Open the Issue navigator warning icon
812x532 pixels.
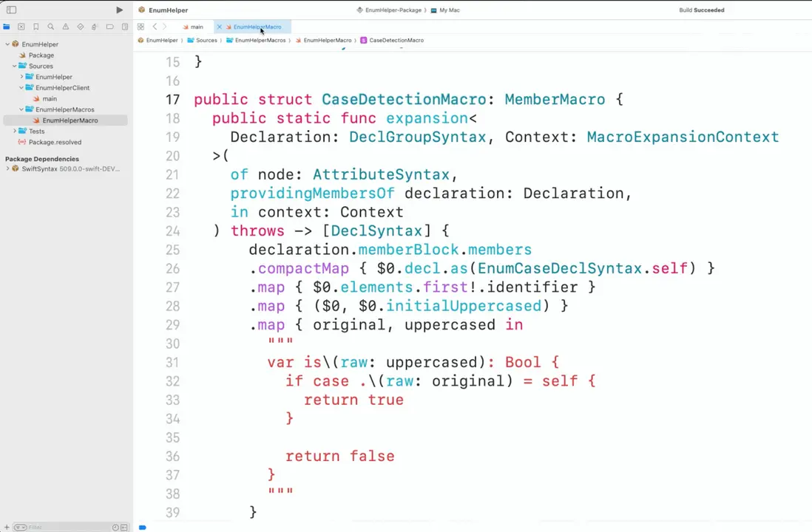tap(66, 27)
